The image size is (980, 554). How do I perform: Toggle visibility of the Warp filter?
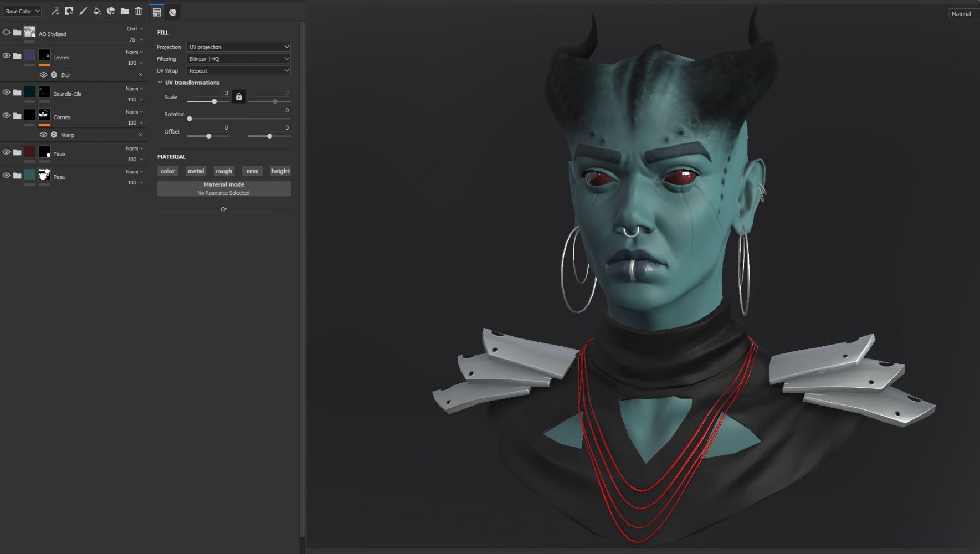click(43, 135)
